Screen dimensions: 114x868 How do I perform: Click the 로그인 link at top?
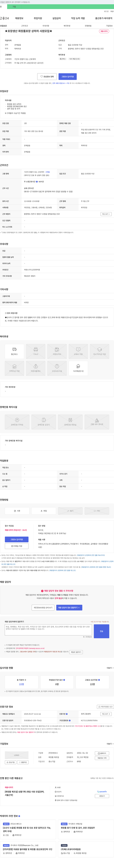pos(106,11)
